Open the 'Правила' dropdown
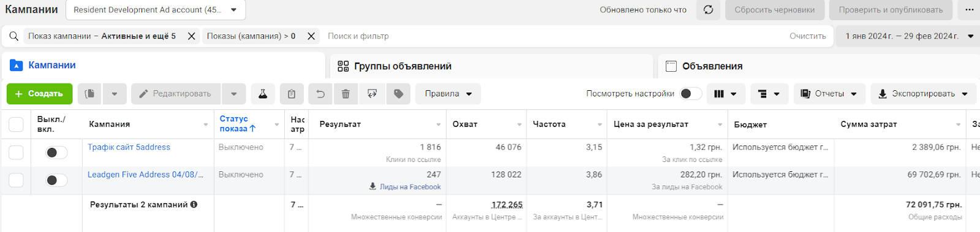This screenshot has width=980, height=232. (x=448, y=94)
